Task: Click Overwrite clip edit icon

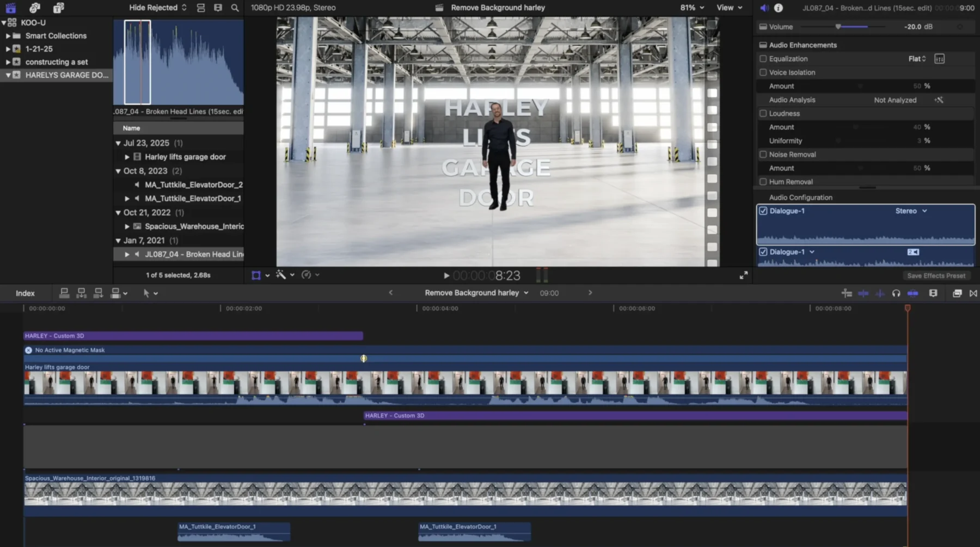Action: pyautogui.click(x=115, y=293)
